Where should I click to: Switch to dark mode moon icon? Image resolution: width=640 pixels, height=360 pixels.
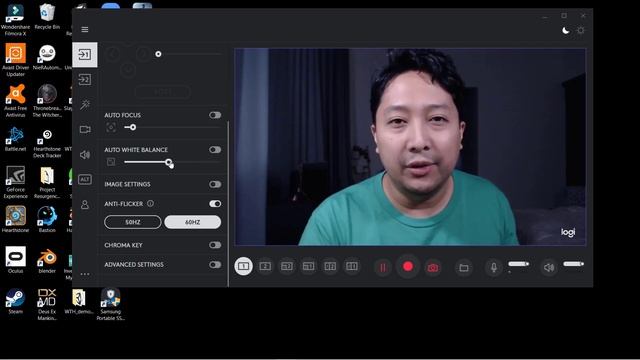pyautogui.click(x=566, y=31)
